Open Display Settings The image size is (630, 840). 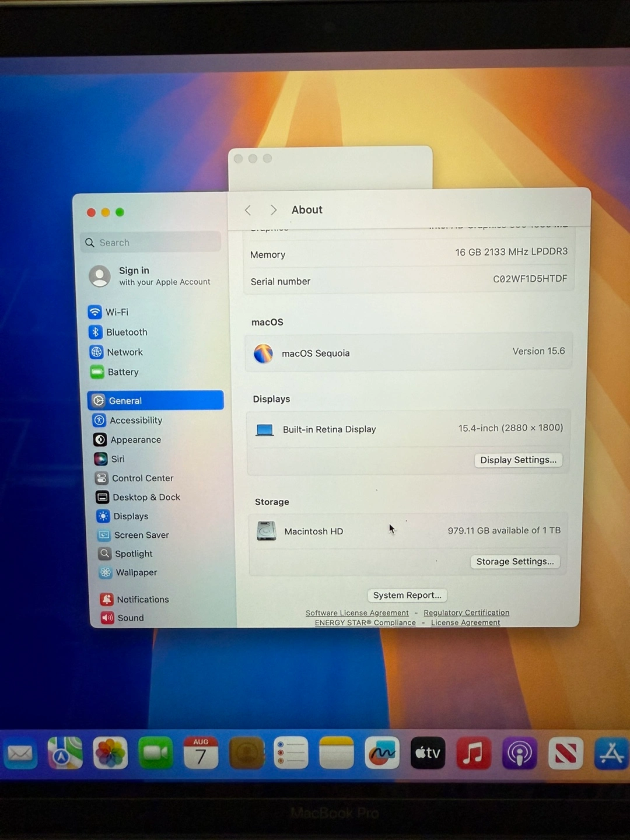[519, 460]
